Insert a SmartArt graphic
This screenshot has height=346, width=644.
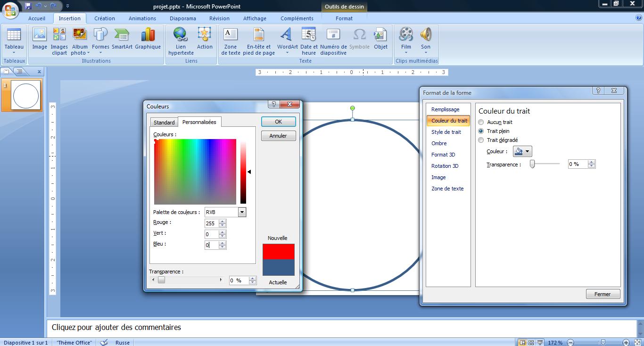(x=122, y=39)
